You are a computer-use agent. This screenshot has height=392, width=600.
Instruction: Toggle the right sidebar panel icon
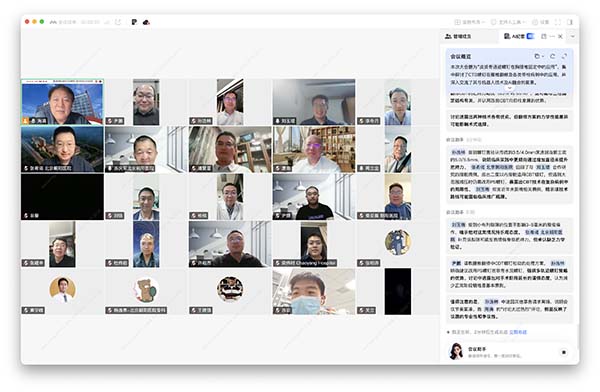[570, 22]
